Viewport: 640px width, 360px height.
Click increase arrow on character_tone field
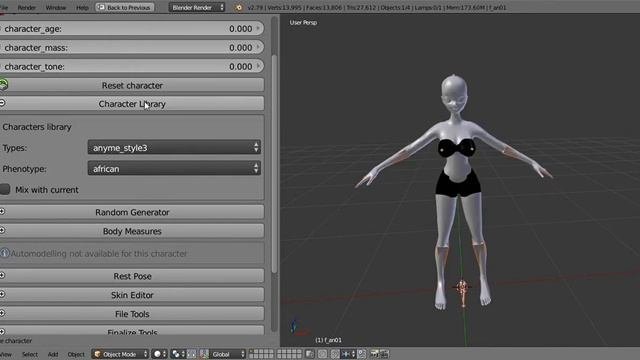(258, 66)
